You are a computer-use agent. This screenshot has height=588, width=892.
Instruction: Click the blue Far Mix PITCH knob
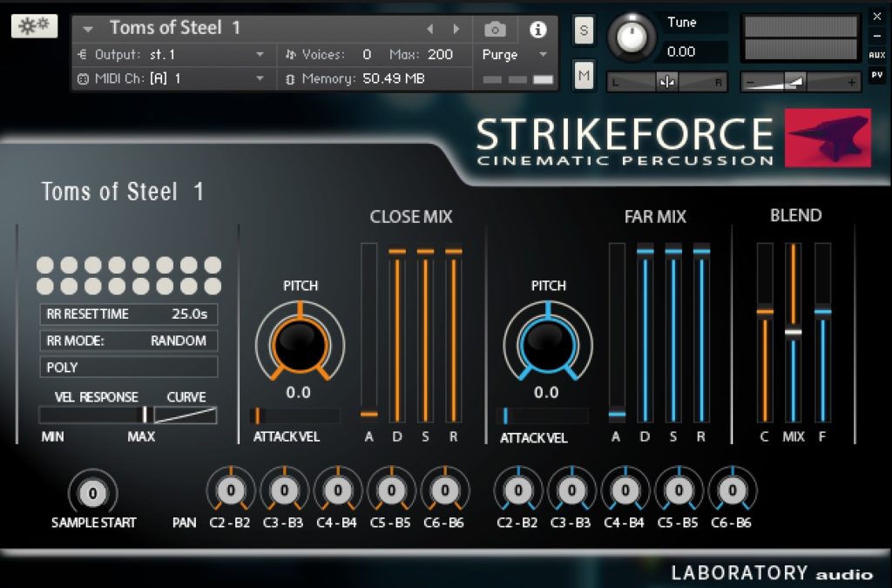547,344
